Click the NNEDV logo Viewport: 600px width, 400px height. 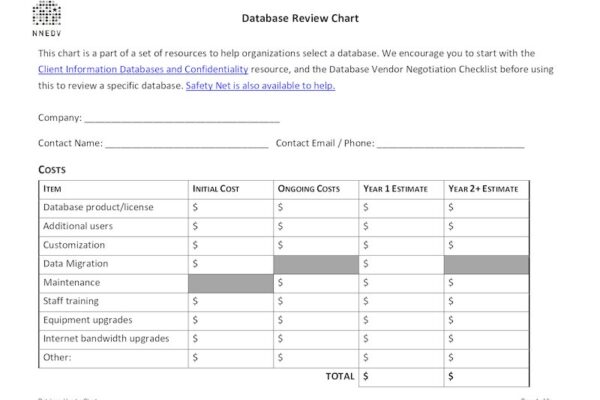click(x=46, y=17)
